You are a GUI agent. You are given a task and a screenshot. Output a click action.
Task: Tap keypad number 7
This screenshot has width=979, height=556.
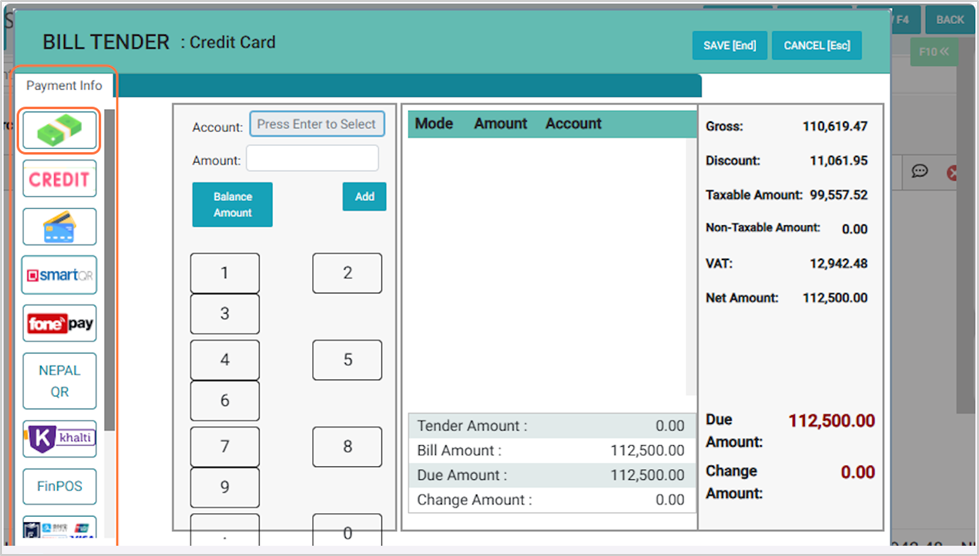point(224,447)
